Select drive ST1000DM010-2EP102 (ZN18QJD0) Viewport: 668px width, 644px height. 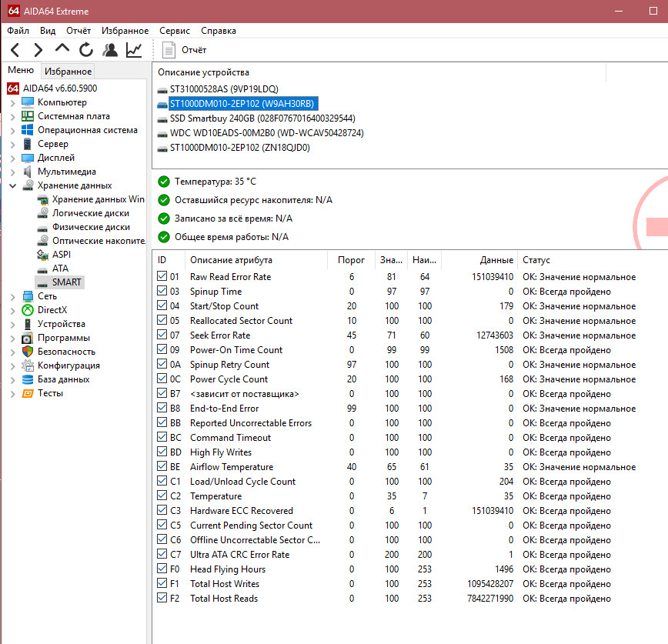click(240, 148)
